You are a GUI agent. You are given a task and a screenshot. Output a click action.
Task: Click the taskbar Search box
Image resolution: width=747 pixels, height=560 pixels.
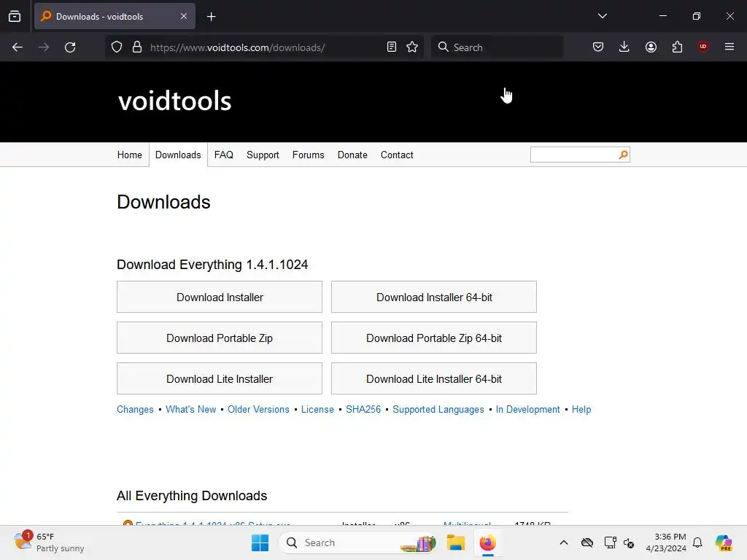pyautogui.click(x=357, y=542)
